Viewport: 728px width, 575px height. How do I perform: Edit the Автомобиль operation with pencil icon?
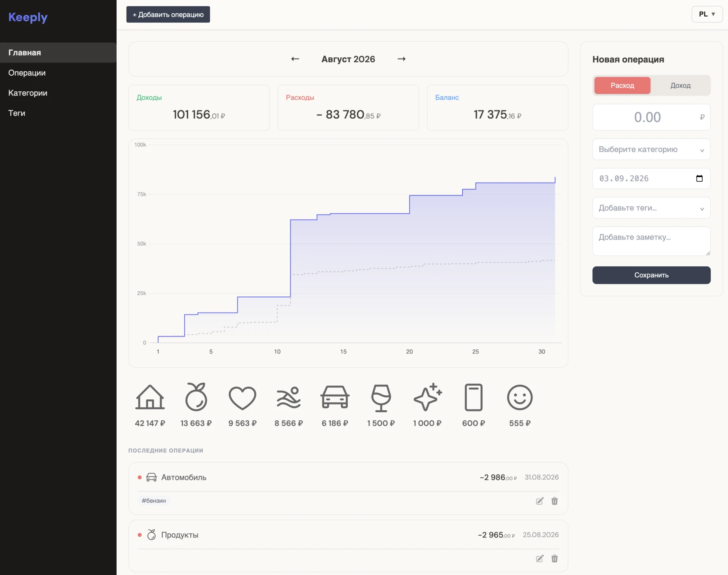tap(540, 501)
